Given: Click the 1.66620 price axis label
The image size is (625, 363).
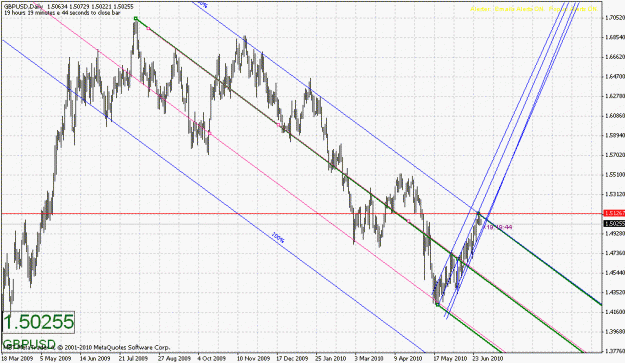Looking at the screenshot, I should (615, 57).
